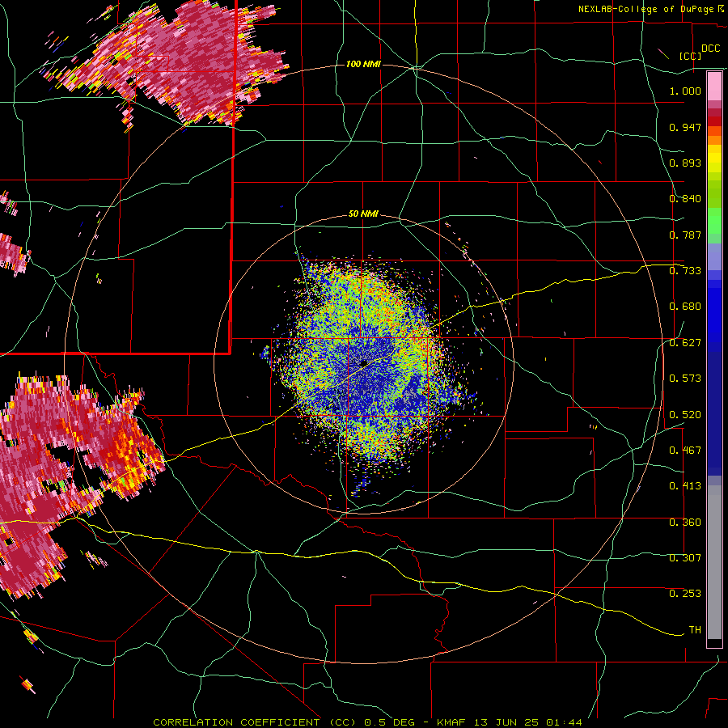Image resolution: width=728 pixels, height=728 pixels.
Task: Click the 100 NMI range ring label
Action: tap(363, 64)
